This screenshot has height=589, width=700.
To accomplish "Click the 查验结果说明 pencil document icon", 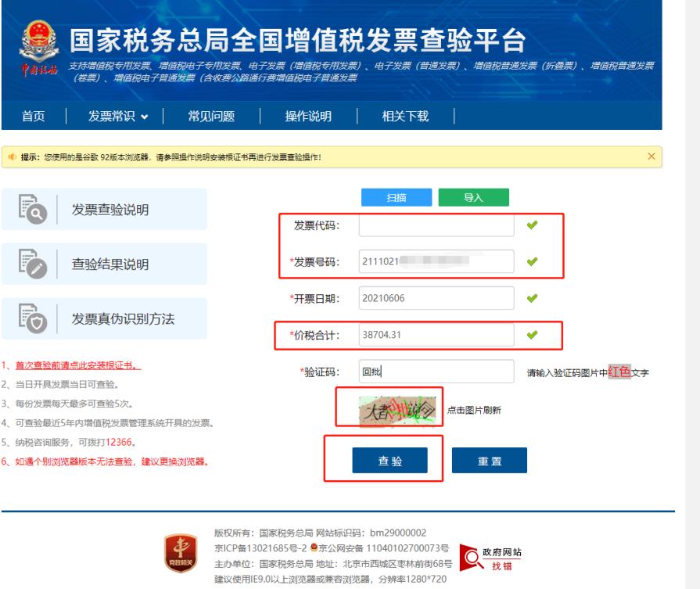I will [31, 265].
